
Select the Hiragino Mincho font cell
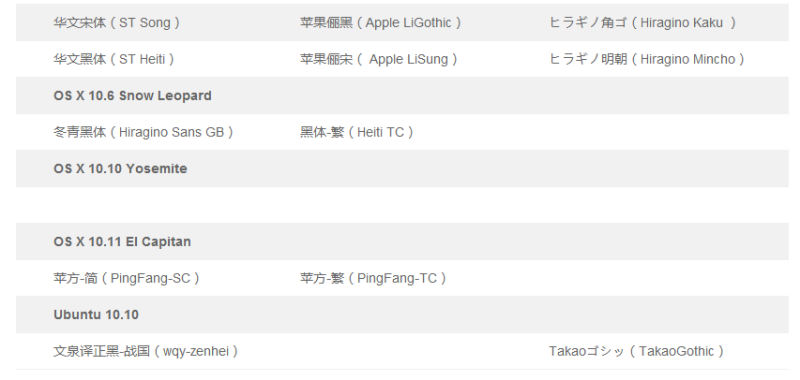tap(647, 59)
